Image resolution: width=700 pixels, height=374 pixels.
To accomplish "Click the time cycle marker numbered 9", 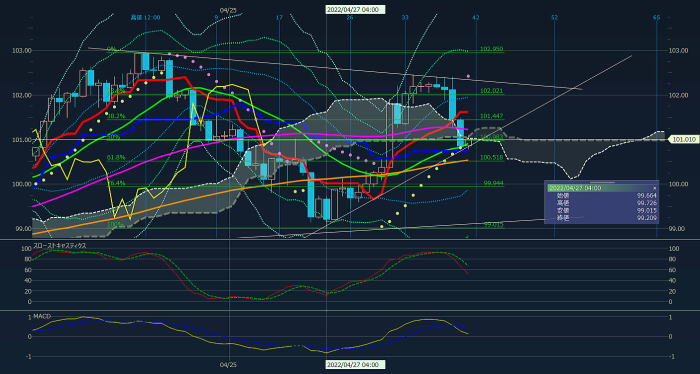I will click(x=216, y=17).
